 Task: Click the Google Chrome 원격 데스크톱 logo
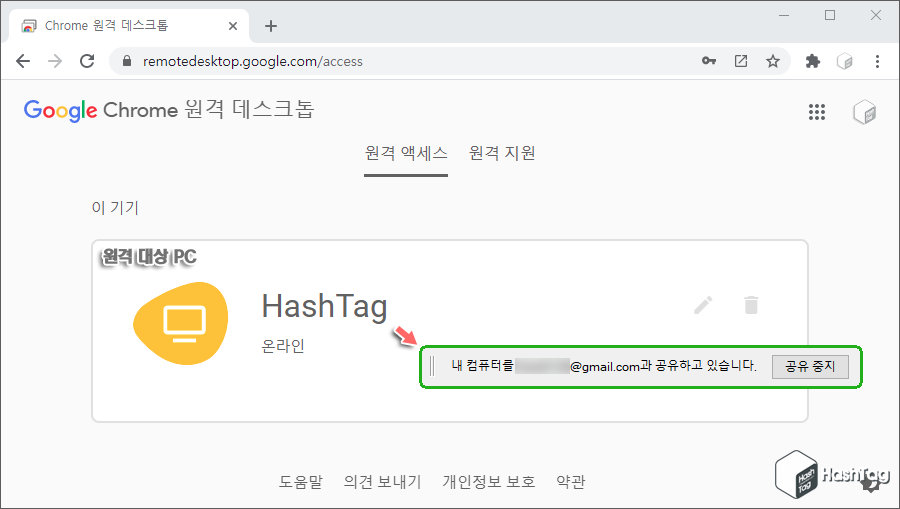click(169, 110)
